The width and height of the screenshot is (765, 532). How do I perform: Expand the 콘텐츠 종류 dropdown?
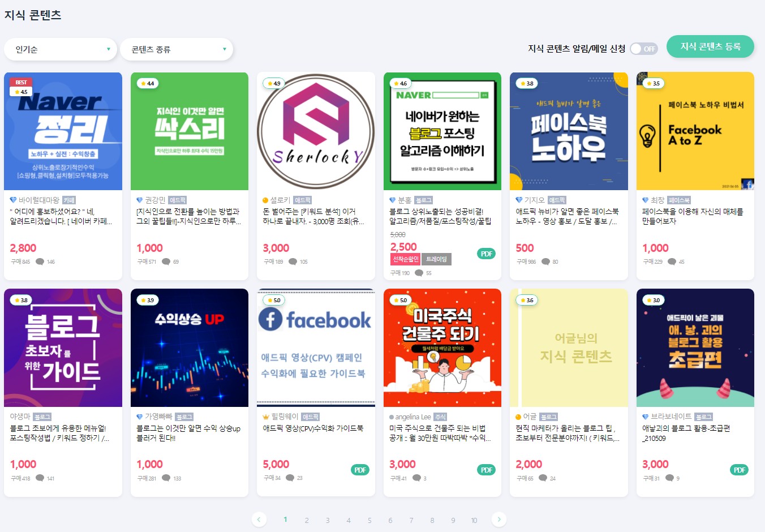tap(177, 49)
